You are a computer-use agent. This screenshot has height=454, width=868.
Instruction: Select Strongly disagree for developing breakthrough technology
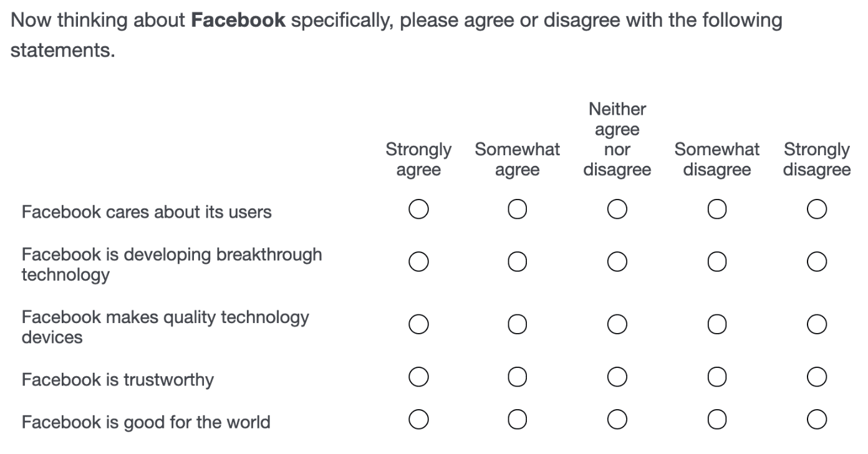(x=817, y=262)
